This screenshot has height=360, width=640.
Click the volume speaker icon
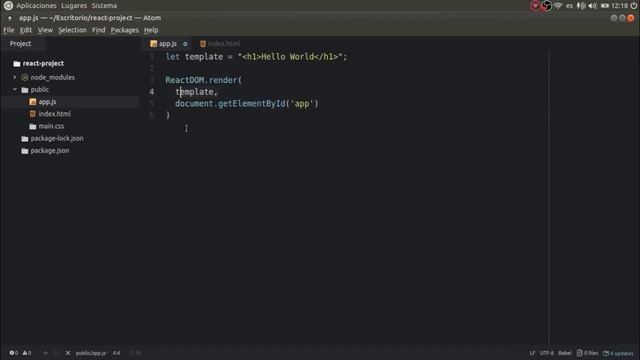(593, 6)
